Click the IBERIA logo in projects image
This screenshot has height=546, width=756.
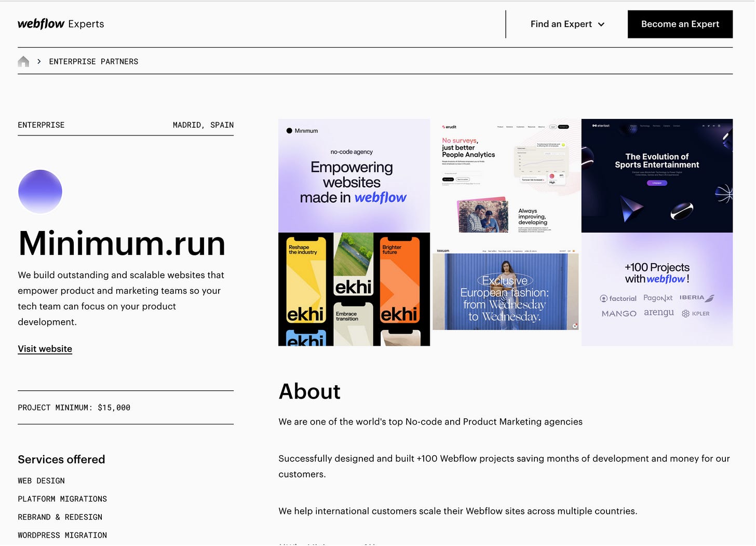[x=697, y=297]
